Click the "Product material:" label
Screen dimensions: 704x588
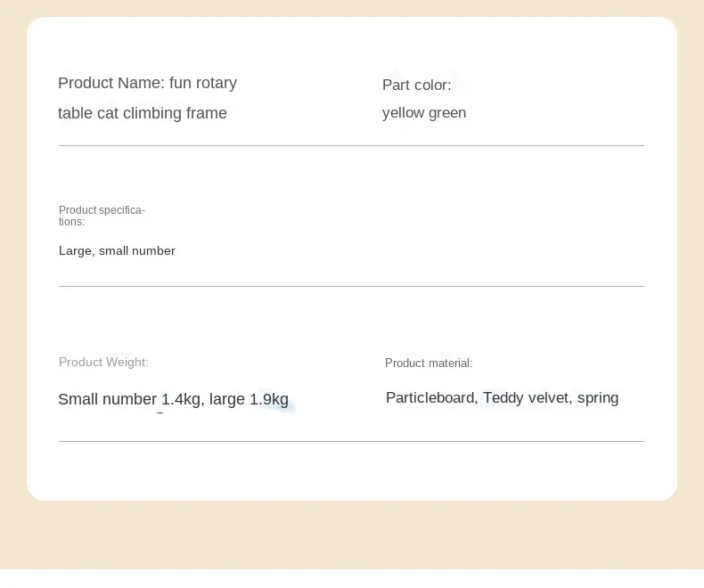[x=429, y=363]
